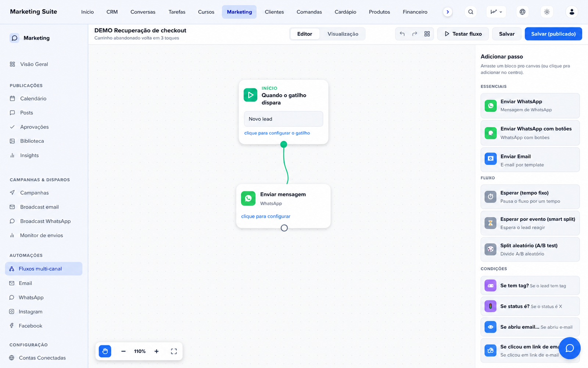The image size is (588, 368).
Task: Open the user profile avatar icon
Action: [572, 12]
